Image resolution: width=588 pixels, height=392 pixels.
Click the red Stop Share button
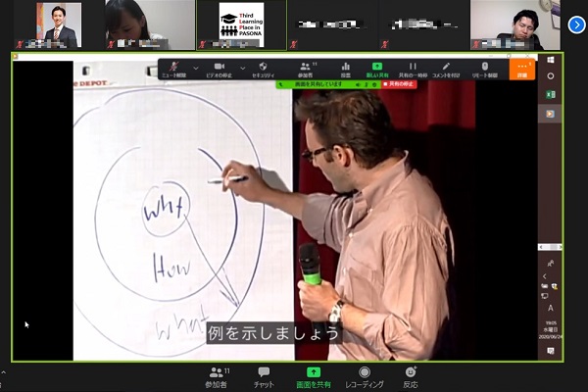401,85
